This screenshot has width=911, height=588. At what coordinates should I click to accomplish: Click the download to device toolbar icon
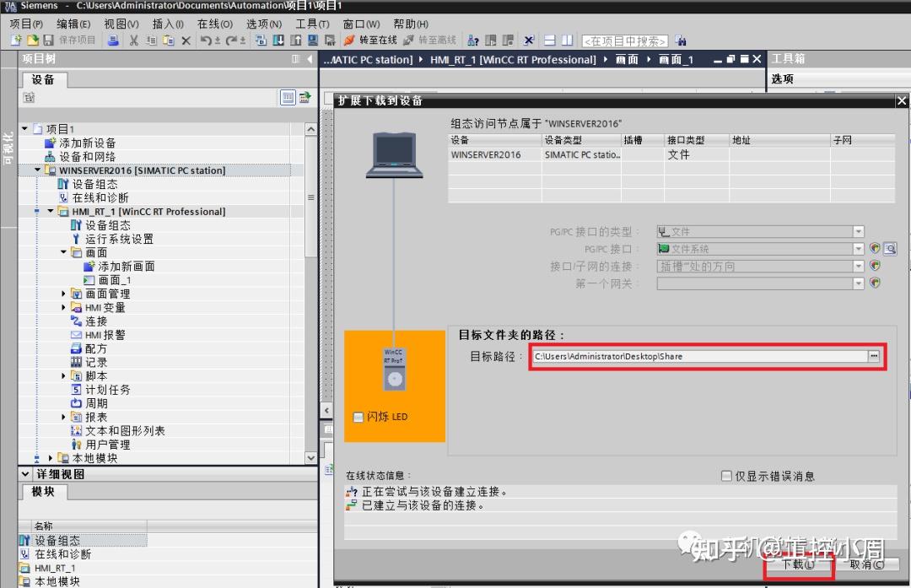[x=278, y=40]
